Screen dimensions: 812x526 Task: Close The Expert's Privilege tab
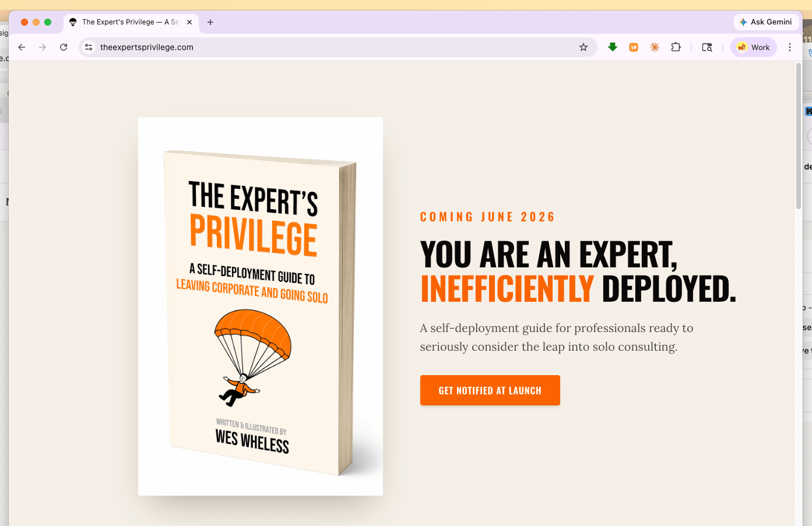[189, 22]
